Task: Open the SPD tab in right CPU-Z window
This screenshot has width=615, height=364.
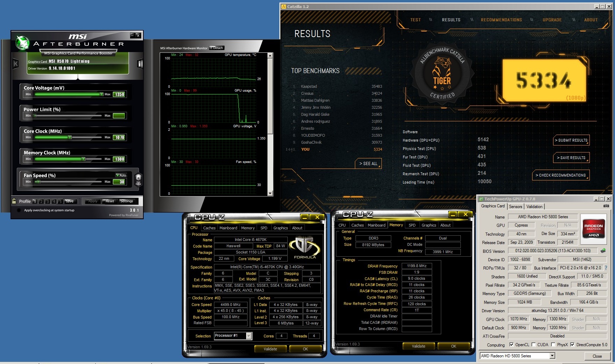Action: tap(412, 225)
